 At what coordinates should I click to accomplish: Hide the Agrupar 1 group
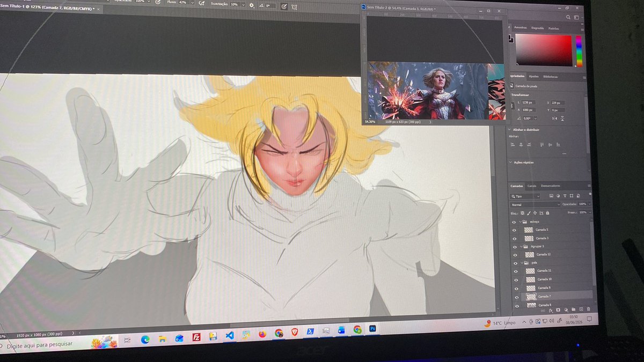(x=515, y=247)
